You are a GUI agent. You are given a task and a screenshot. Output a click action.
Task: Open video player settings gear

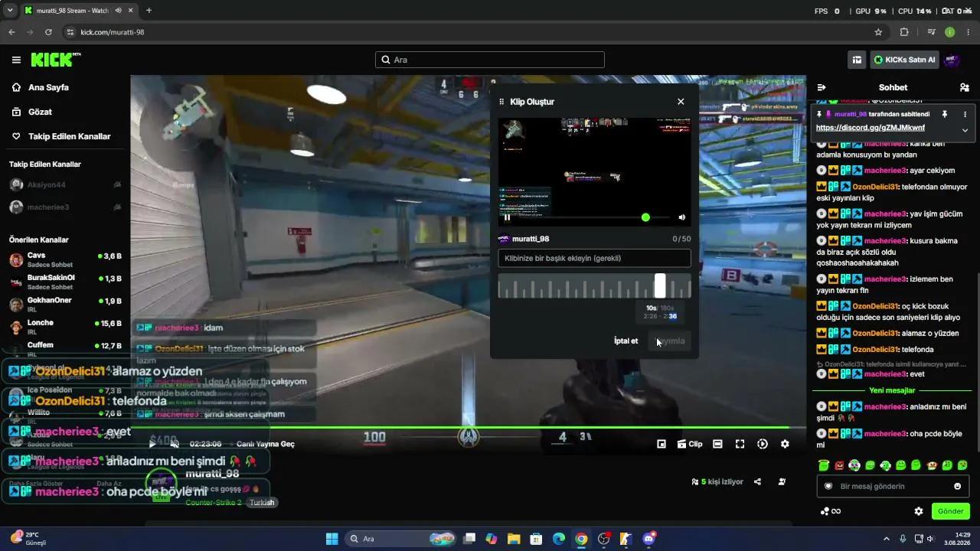(x=785, y=444)
